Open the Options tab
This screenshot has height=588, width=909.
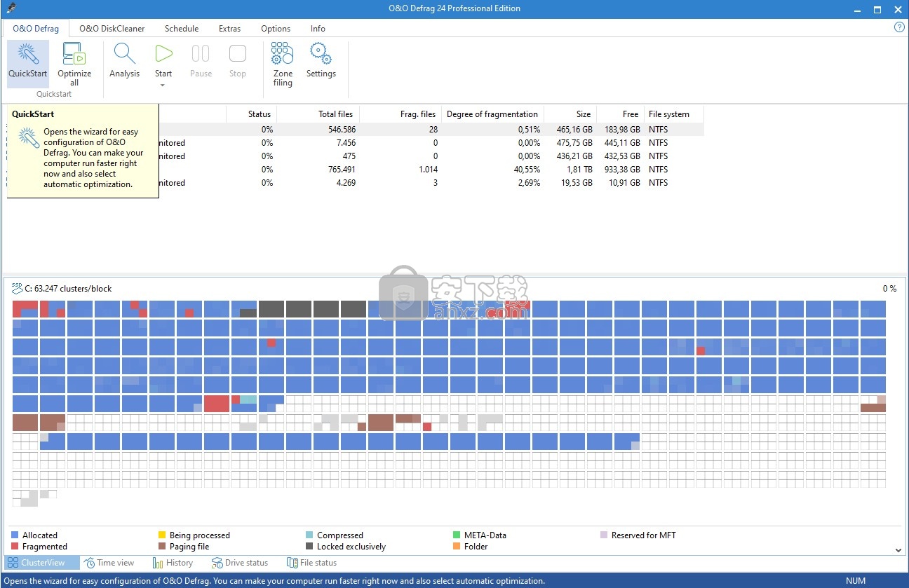click(x=276, y=29)
